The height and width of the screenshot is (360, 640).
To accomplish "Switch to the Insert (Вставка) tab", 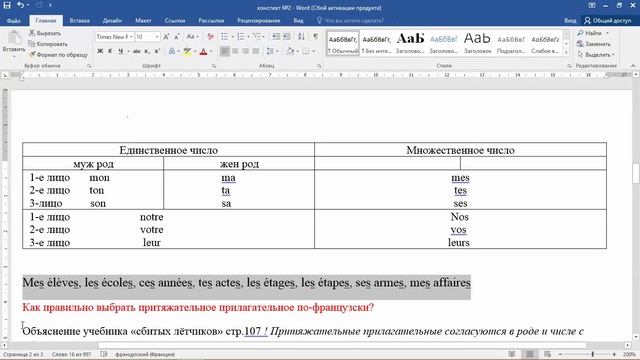I will [x=79, y=20].
